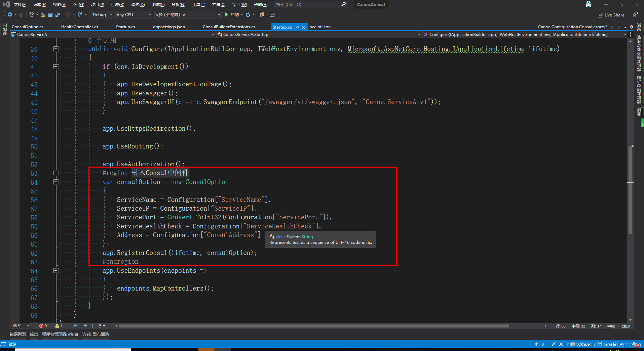The image size is (644, 351).
Task: Open the 编辑(E) menu
Action: click(x=40, y=5)
